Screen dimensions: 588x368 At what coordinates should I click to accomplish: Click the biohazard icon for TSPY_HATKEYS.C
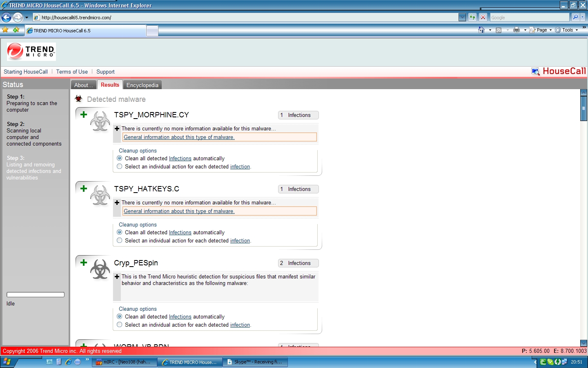pyautogui.click(x=100, y=195)
